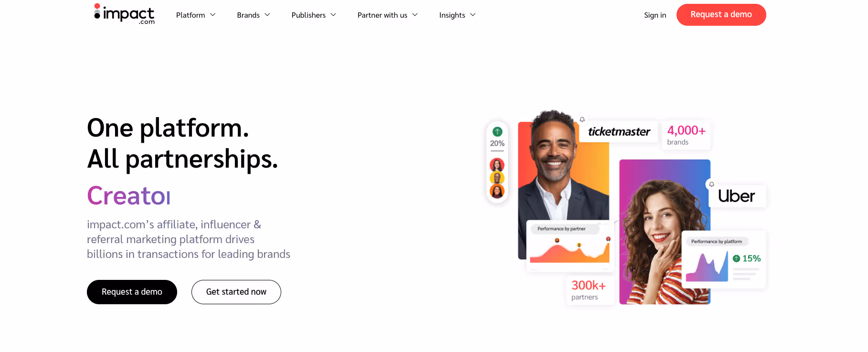Open the Insights menu

coord(457,15)
